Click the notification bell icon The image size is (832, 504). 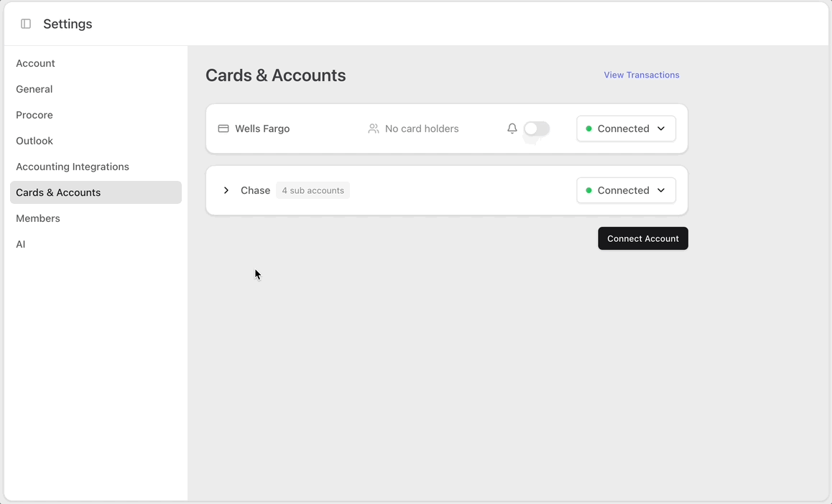pyautogui.click(x=512, y=129)
